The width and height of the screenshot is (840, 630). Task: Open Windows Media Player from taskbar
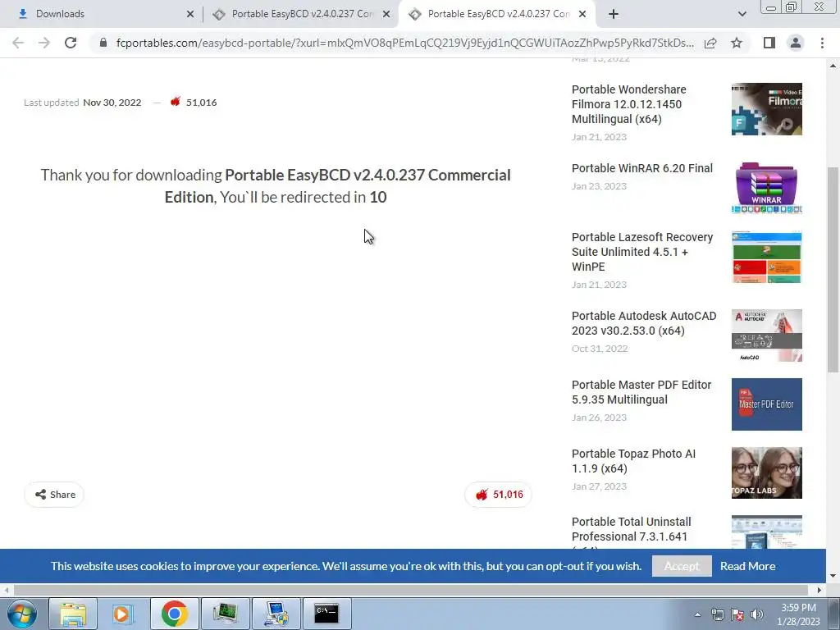click(x=122, y=614)
